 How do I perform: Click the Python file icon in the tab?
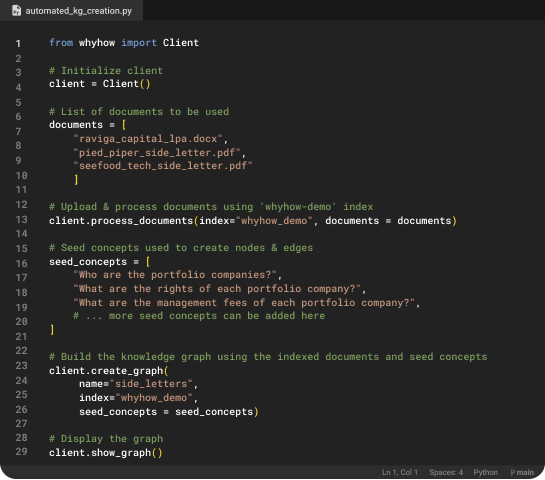(16, 10)
